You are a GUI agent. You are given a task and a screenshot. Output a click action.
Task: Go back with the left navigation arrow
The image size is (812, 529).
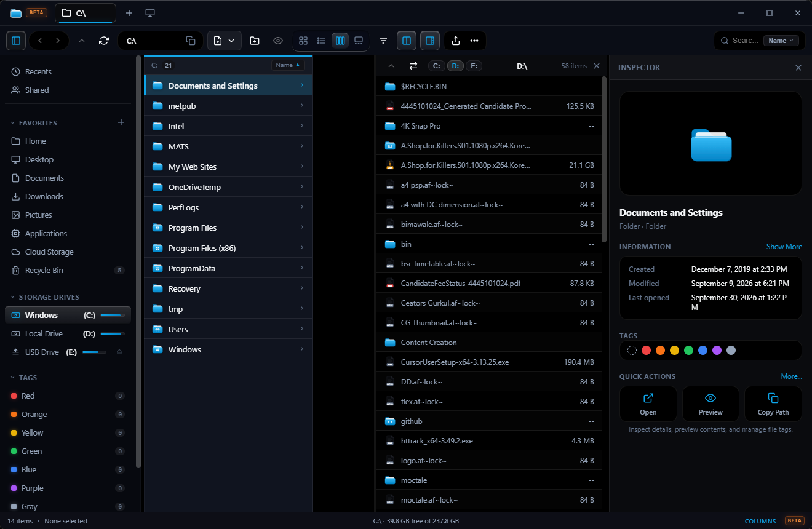click(x=39, y=41)
